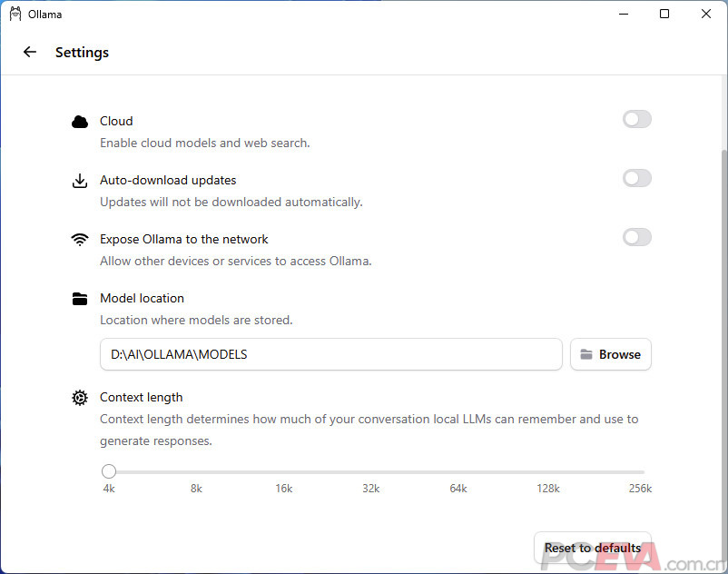This screenshot has width=728, height=574.
Task: Focus the model location path field
Action: pyautogui.click(x=331, y=354)
